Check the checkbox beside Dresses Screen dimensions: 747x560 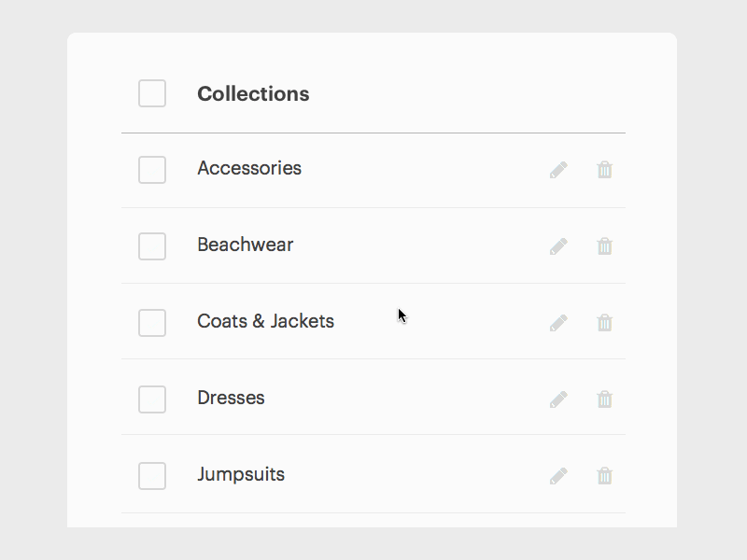pos(151,399)
